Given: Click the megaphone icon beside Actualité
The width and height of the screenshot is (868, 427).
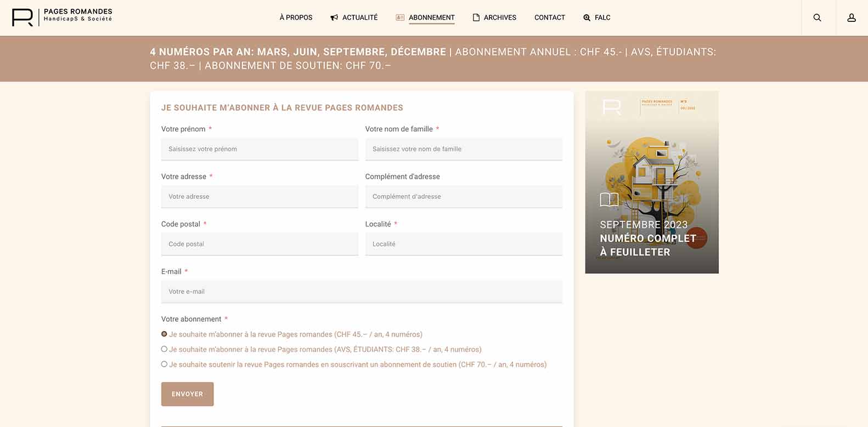Looking at the screenshot, I should point(334,18).
